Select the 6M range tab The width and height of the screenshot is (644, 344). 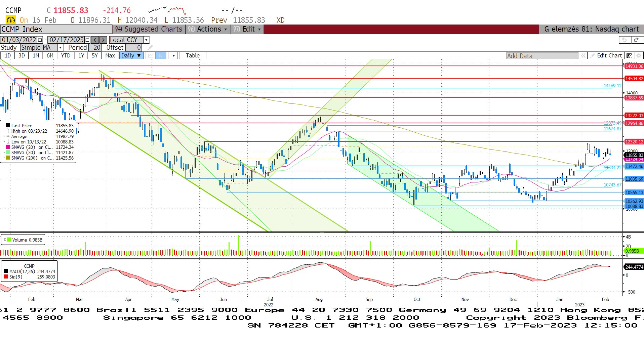point(50,55)
